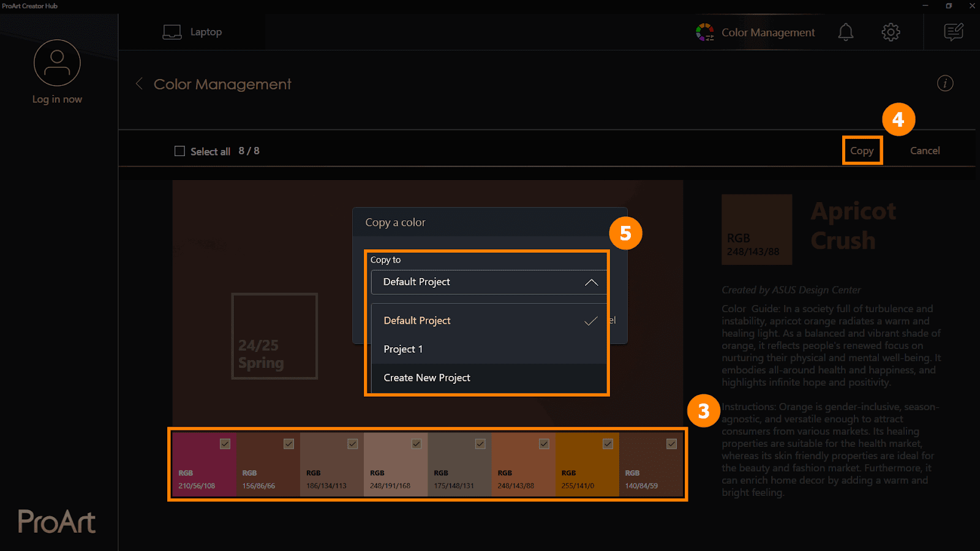Minimize the ProArt Creator Hub window

pos(925,6)
